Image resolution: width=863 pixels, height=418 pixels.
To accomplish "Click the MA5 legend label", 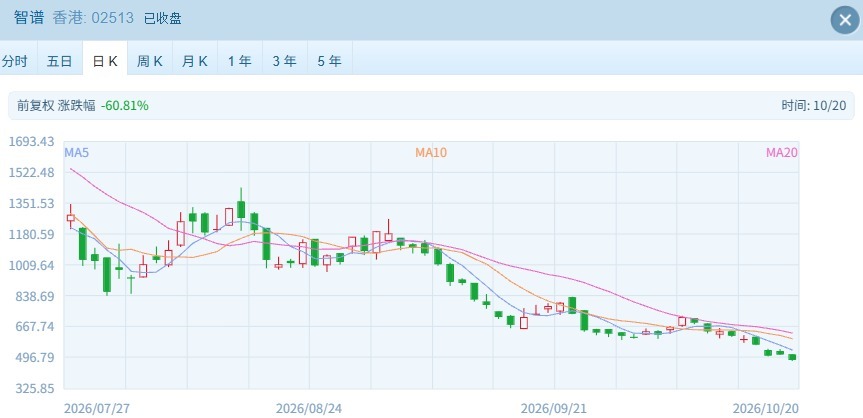I will [77, 153].
